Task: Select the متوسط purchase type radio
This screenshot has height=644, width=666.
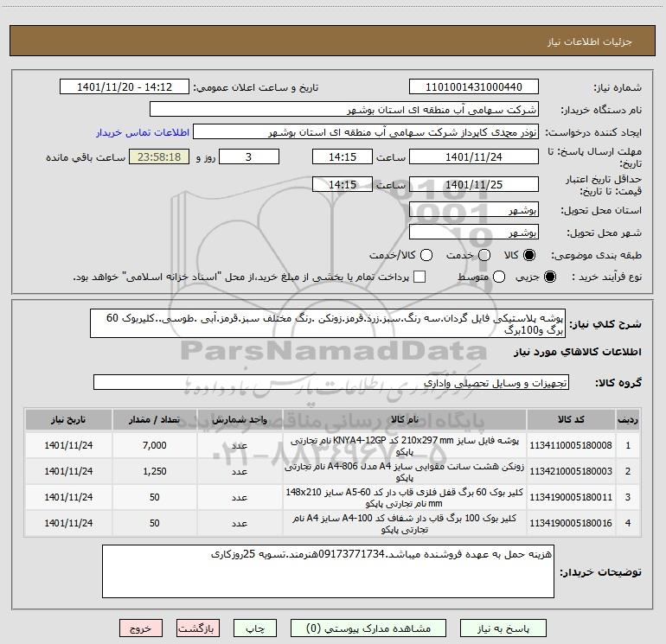Action: click(499, 277)
